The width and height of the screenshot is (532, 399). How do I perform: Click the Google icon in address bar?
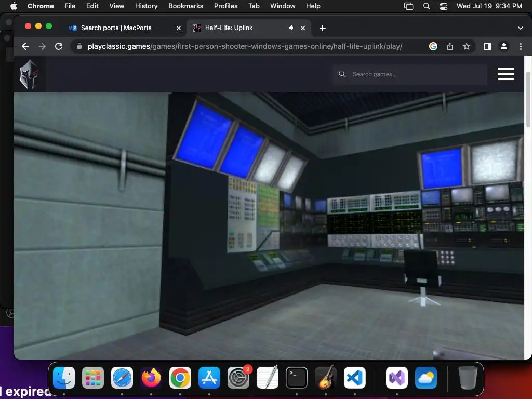pyautogui.click(x=433, y=46)
